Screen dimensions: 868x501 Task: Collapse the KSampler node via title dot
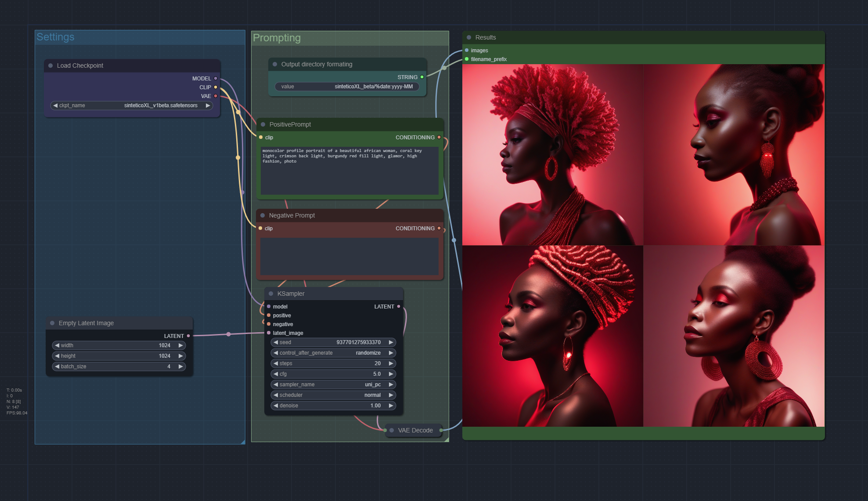click(x=271, y=294)
